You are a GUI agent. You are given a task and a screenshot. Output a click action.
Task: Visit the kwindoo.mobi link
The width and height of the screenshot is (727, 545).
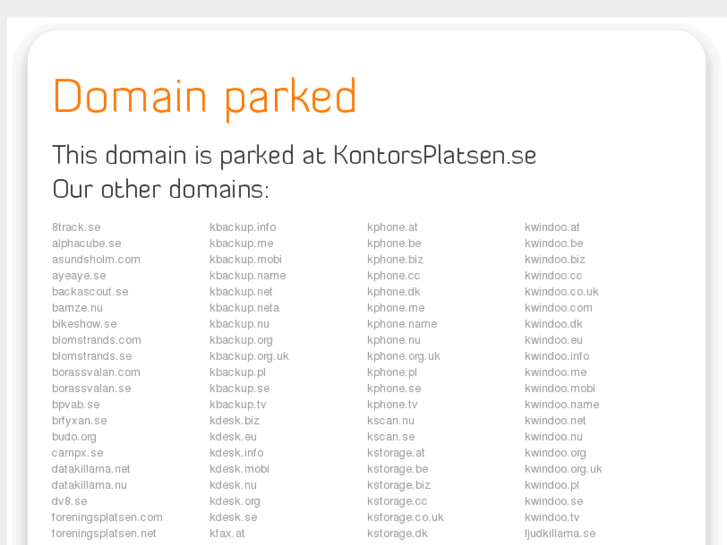[x=560, y=388]
